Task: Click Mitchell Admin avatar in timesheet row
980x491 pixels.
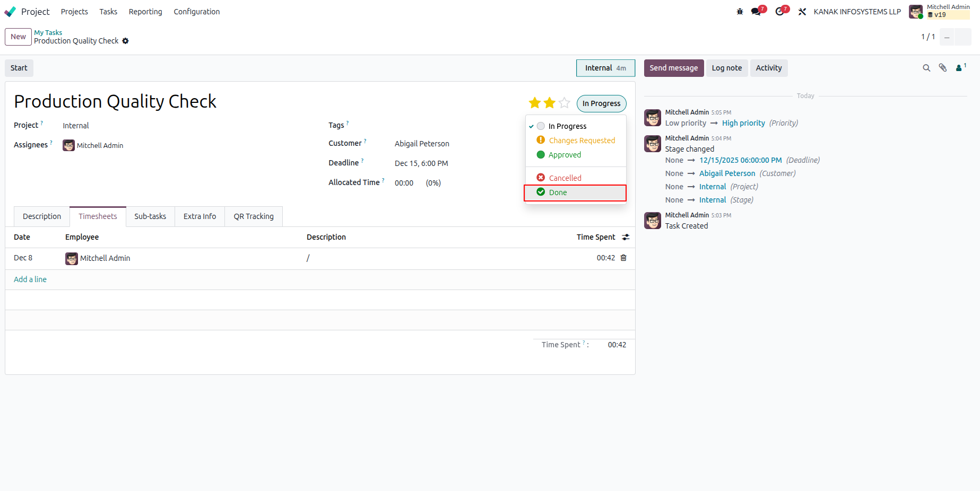Action: (72, 258)
